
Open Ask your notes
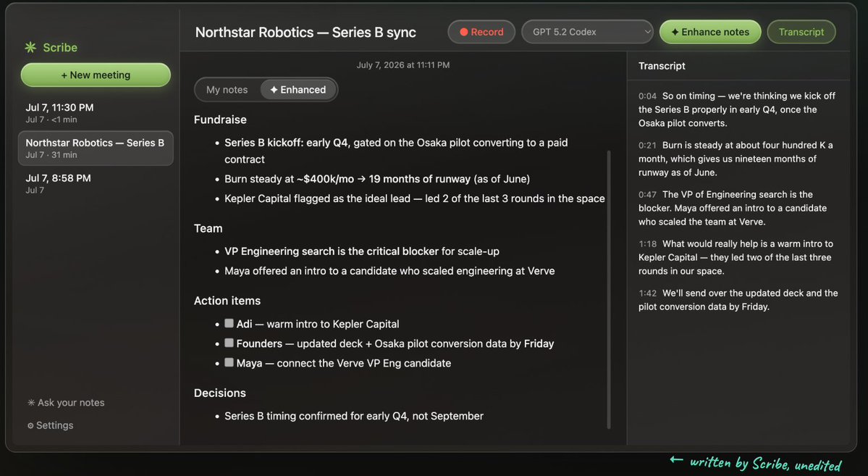pyautogui.click(x=66, y=402)
